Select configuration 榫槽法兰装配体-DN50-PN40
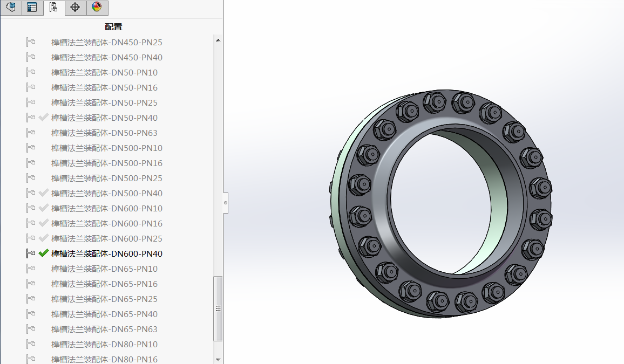The width and height of the screenshot is (624, 364). pyautogui.click(x=104, y=118)
